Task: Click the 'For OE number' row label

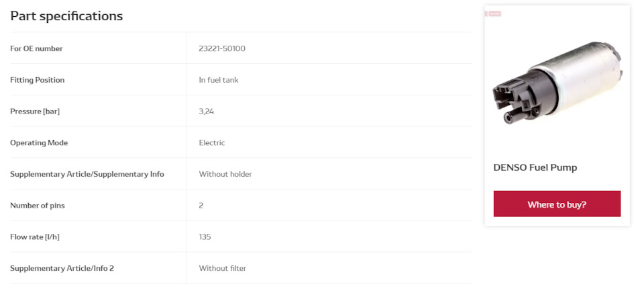Action: coord(36,48)
